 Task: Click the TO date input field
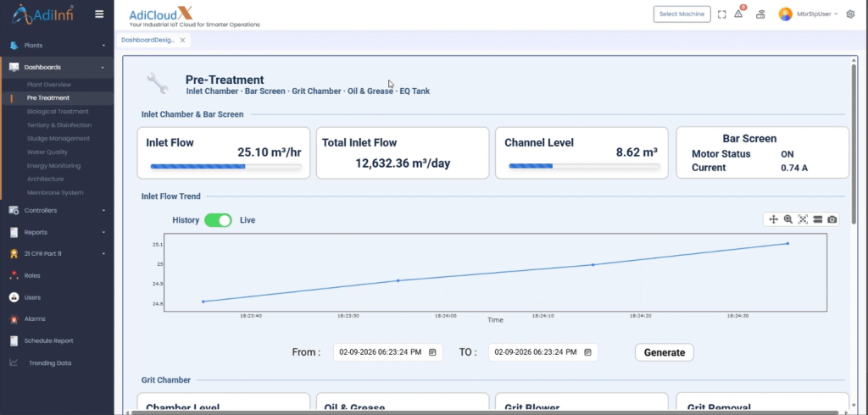(x=543, y=352)
